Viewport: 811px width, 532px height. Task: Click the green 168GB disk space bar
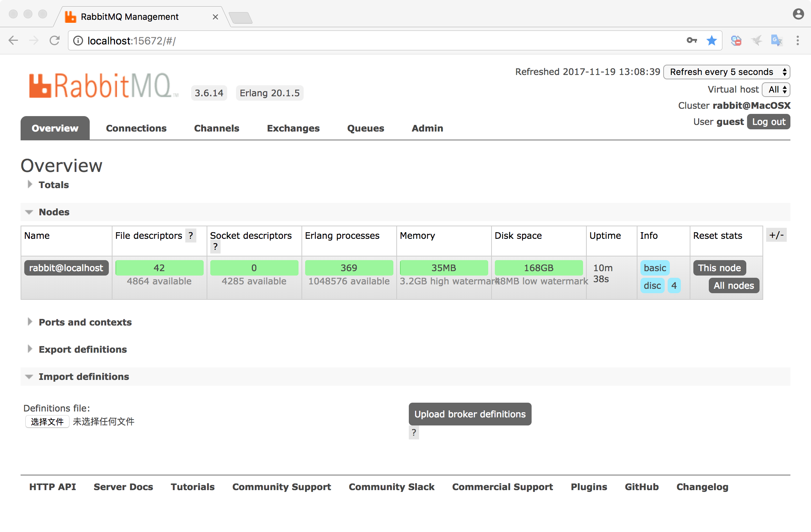pos(539,268)
